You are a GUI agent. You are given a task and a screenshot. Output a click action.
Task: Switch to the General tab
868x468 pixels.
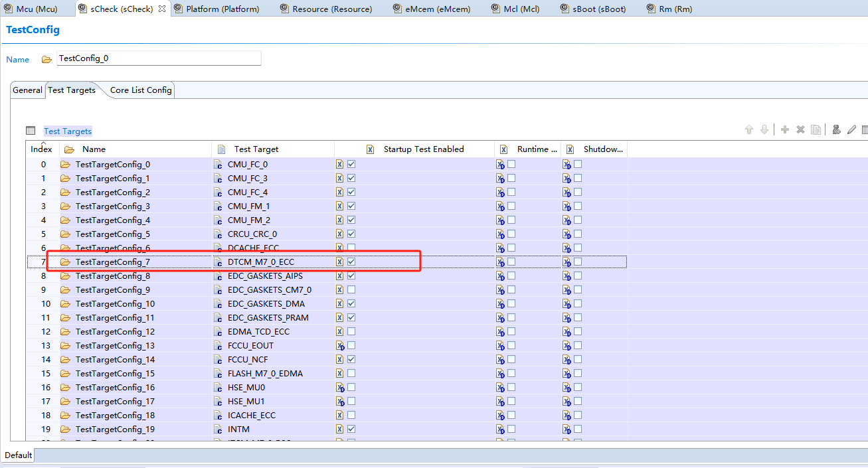point(27,90)
